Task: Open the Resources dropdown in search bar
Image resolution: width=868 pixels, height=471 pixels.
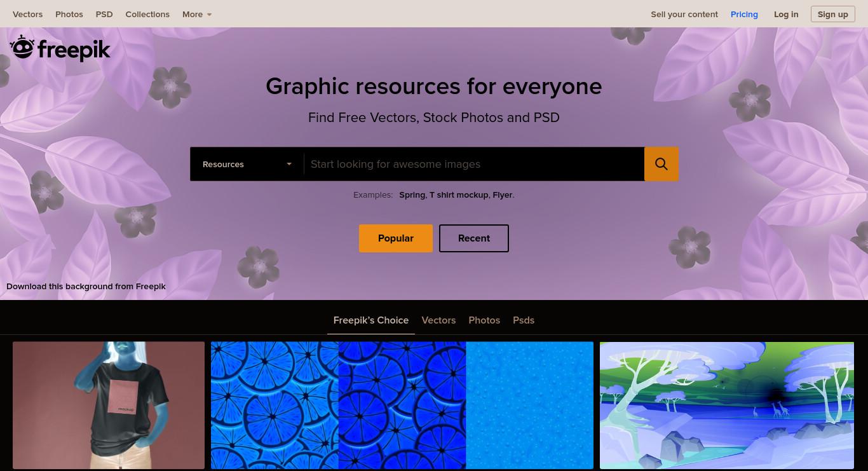Action: tap(247, 164)
